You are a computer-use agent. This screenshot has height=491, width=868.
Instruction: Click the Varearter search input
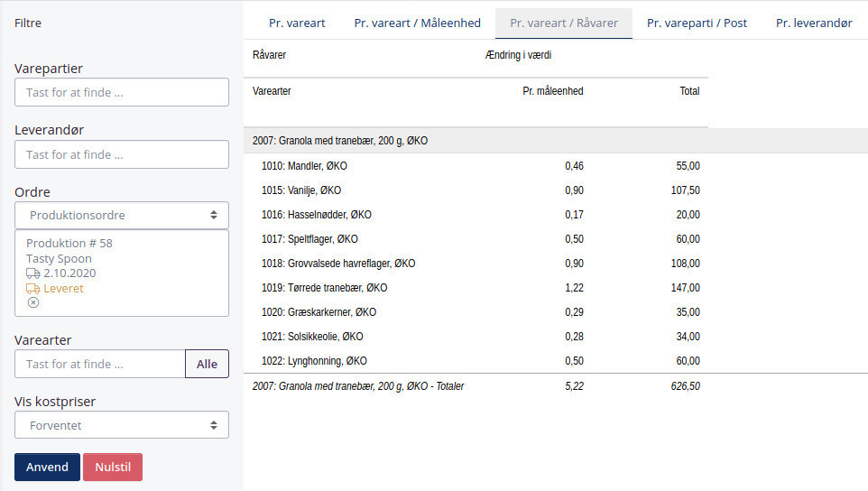100,364
